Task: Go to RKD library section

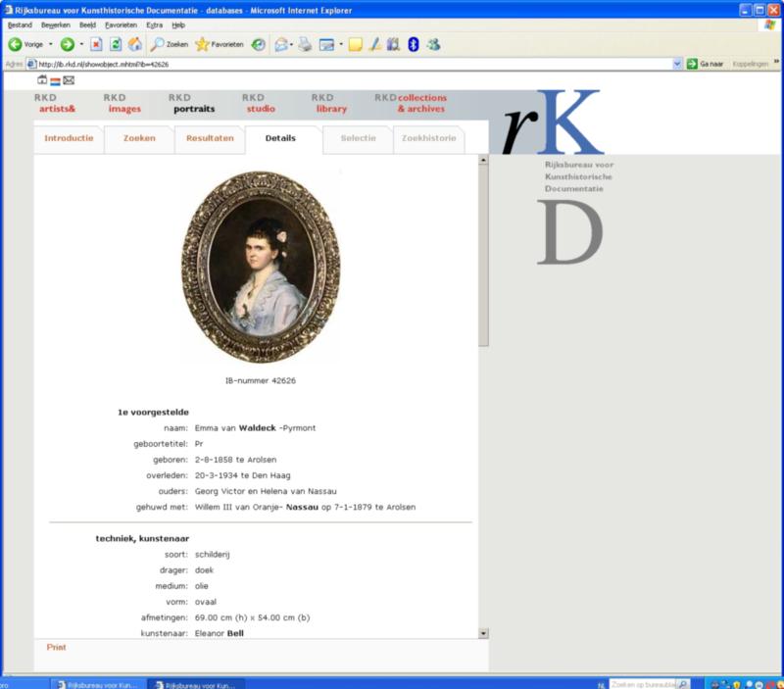Action: [329, 103]
